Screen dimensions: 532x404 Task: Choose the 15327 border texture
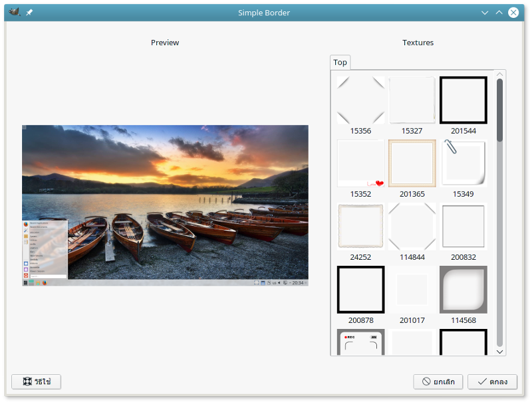[412, 100]
